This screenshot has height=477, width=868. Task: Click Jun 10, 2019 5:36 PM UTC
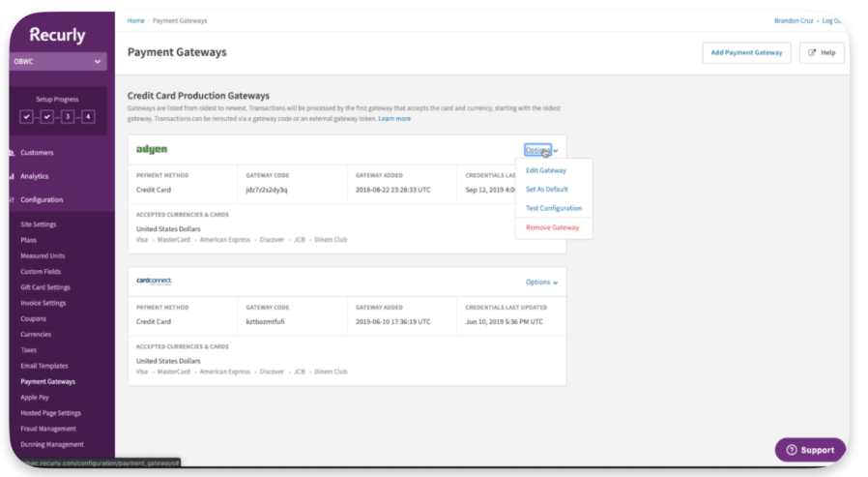pyautogui.click(x=504, y=321)
